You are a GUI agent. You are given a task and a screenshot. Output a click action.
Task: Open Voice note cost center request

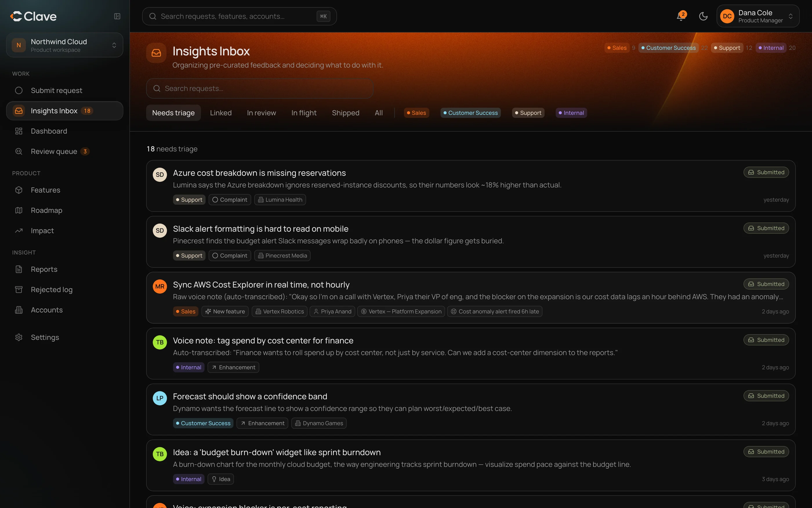[x=471, y=354]
